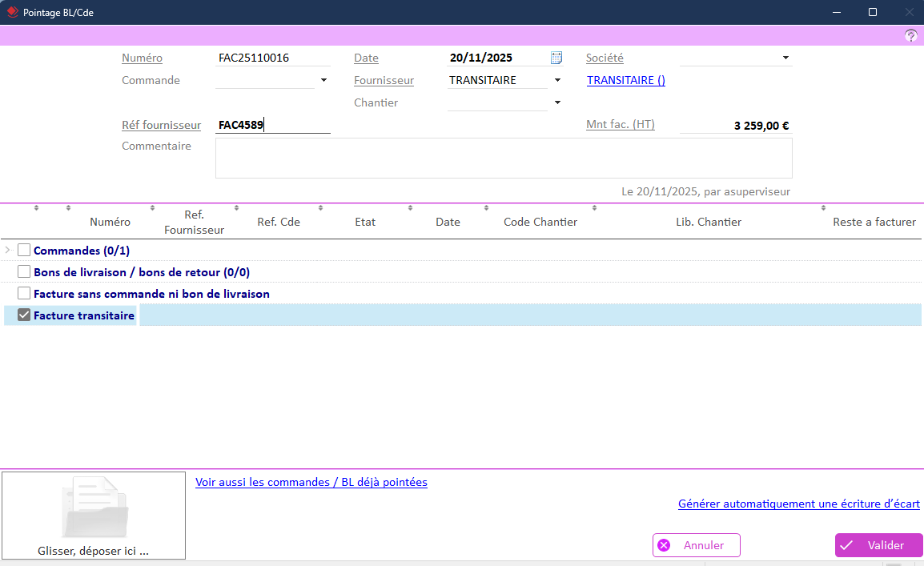Check the Commandes (0/1) checkbox

(x=24, y=251)
